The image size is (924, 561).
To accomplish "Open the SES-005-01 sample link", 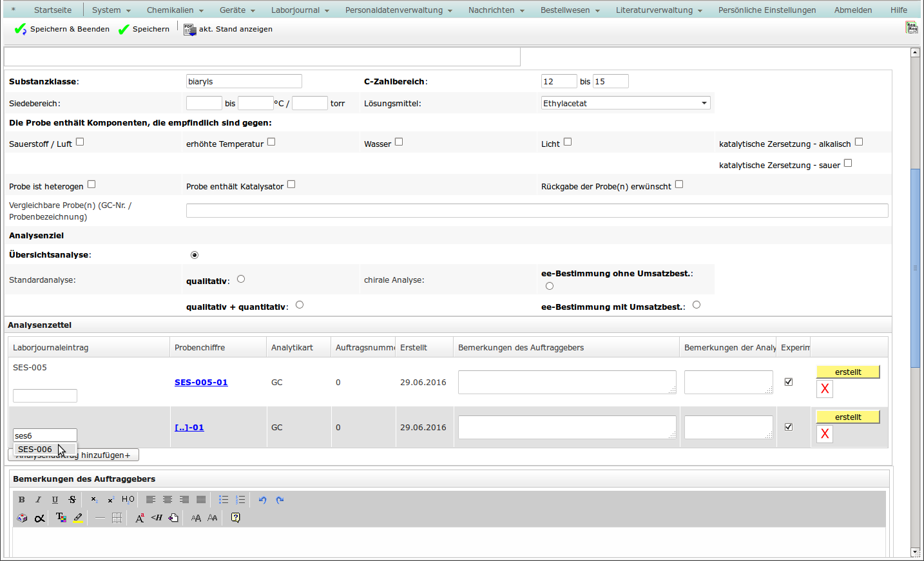I will tap(201, 383).
